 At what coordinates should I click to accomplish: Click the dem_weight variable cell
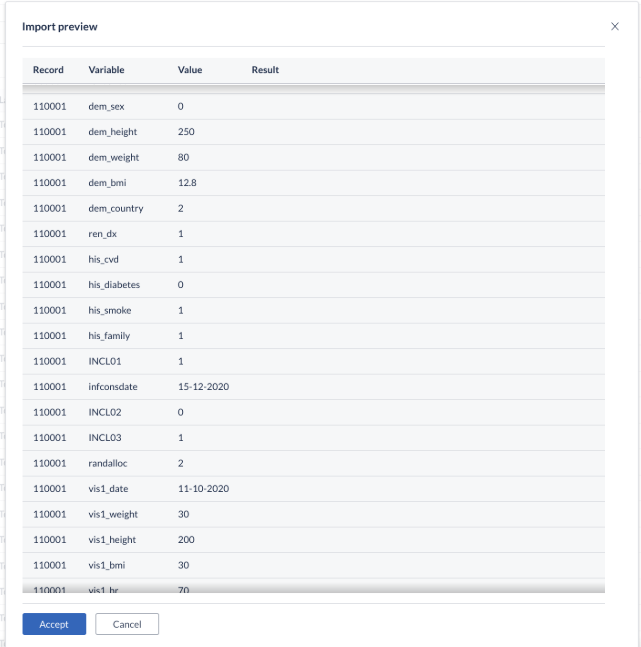pyautogui.click(x=114, y=158)
